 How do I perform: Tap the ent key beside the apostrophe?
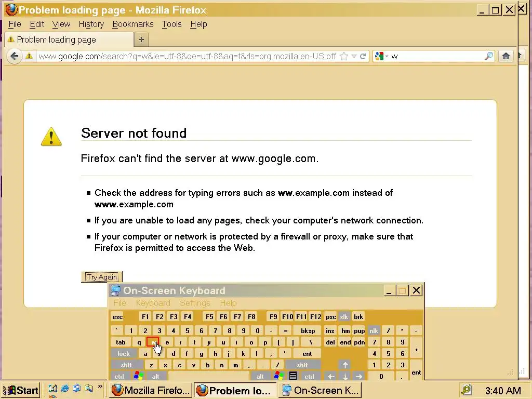tap(307, 353)
